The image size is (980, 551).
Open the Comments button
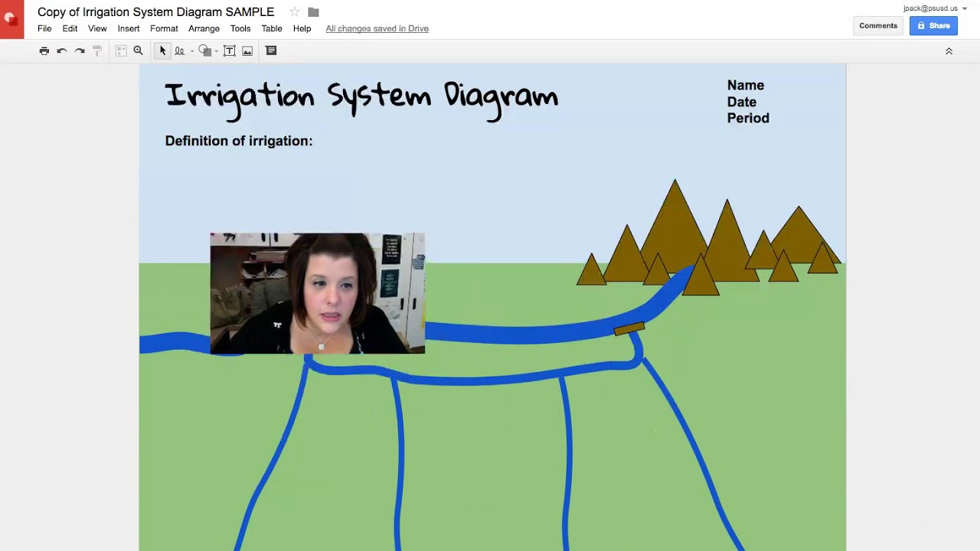click(x=878, y=25)
